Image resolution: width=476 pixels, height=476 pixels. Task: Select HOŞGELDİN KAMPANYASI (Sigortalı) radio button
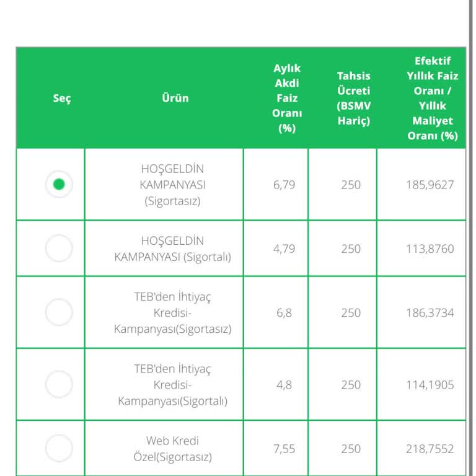[59, 249]
